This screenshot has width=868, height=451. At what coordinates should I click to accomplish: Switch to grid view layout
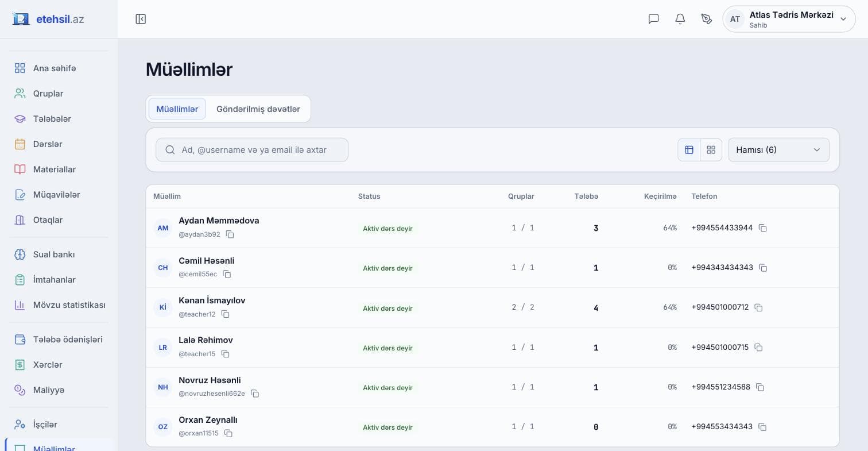[x=711, y=150]
